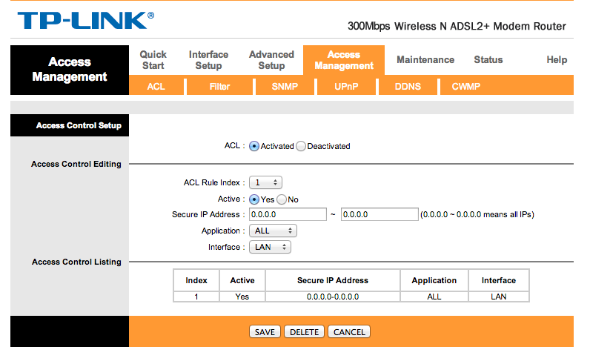Go to the Maintenance tab
This screenshot has width=590, height=364.
click(x=425, y=60)
